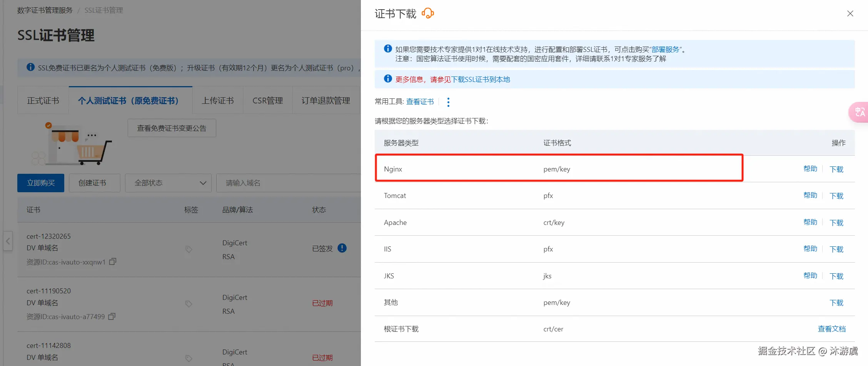Download the Nginx pem/key certificate

pyautogui.click(x=836, y=169)
